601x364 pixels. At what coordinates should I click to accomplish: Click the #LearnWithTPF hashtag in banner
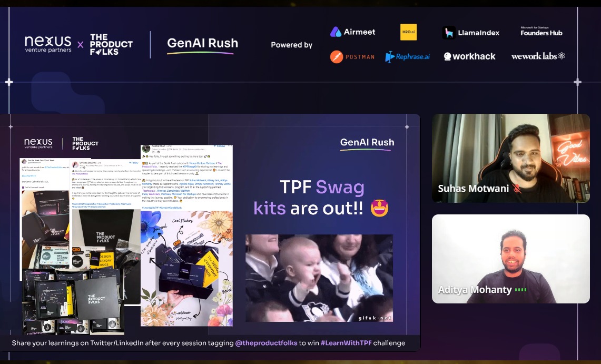tap(346, 343)
